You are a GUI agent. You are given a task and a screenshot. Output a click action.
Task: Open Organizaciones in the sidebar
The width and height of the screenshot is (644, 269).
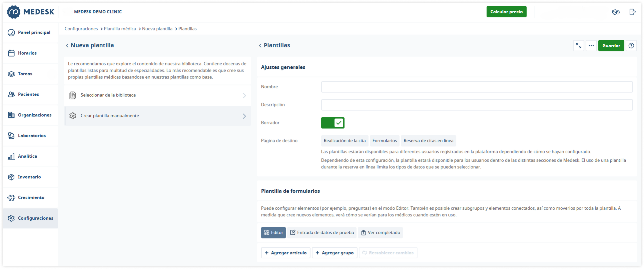pyautogui.click(x=31, y=115)
